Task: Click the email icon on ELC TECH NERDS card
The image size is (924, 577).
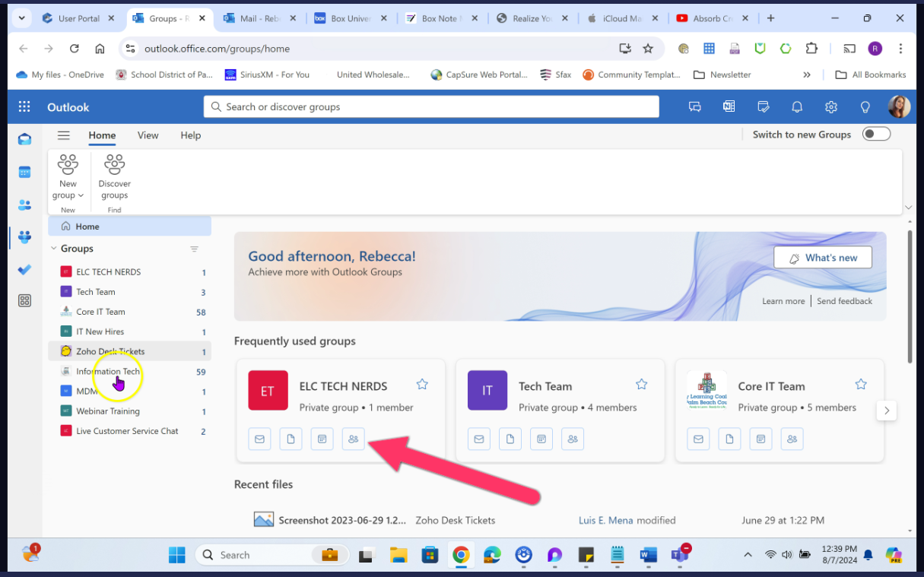Action: (x=259, y=439)
